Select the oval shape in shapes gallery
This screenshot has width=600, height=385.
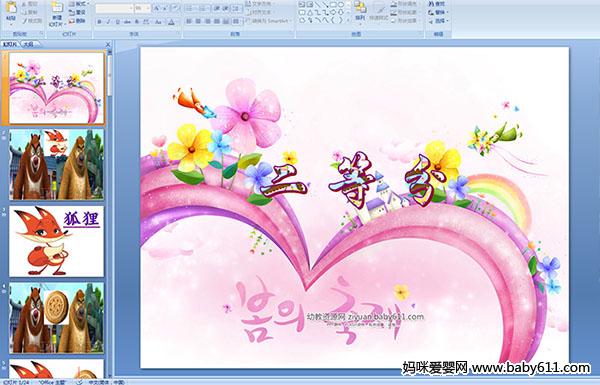tap(341, 4)
